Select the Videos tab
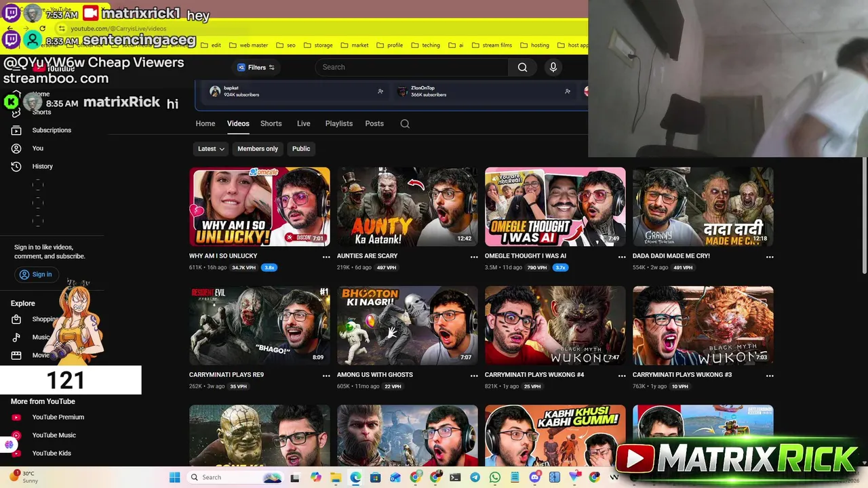Viewport: 868px width, 488px height. pyautogui.click(x=238, y=123)
